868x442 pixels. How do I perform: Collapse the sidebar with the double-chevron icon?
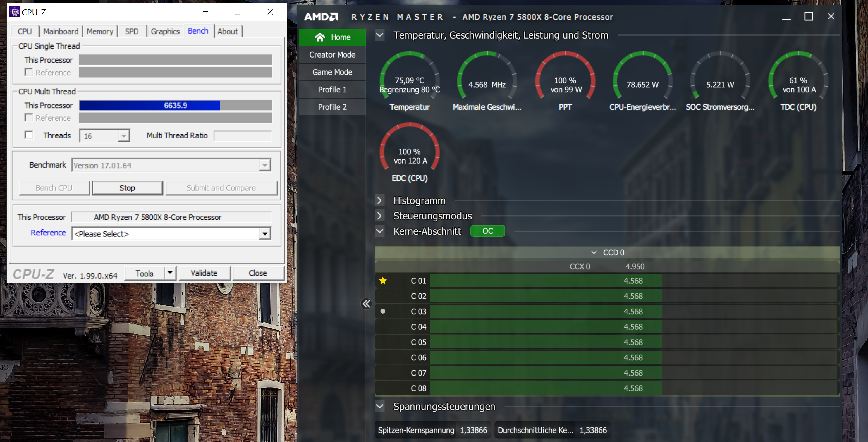tap(366, 304)
